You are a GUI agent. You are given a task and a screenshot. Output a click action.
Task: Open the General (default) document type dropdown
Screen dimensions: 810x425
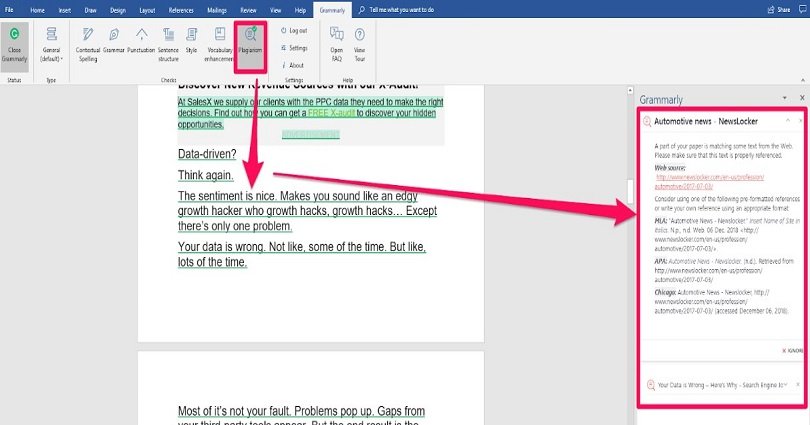pos(51,46)
